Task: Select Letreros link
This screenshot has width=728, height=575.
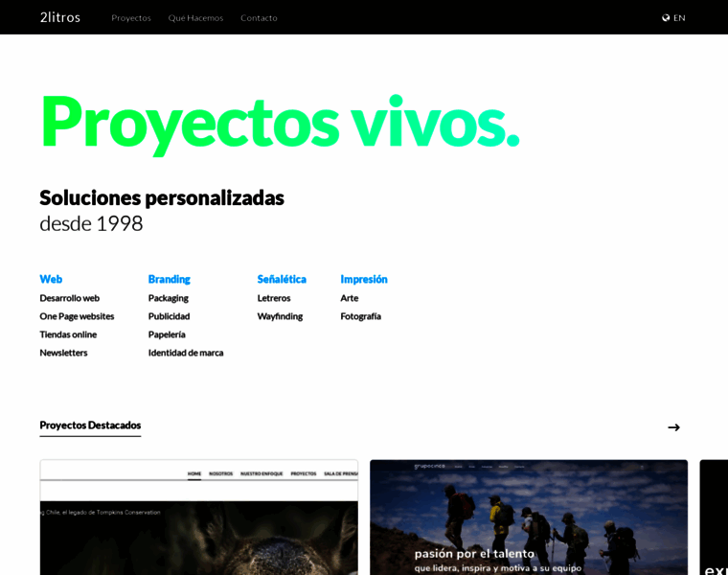Action: click(x=274, y=298)
